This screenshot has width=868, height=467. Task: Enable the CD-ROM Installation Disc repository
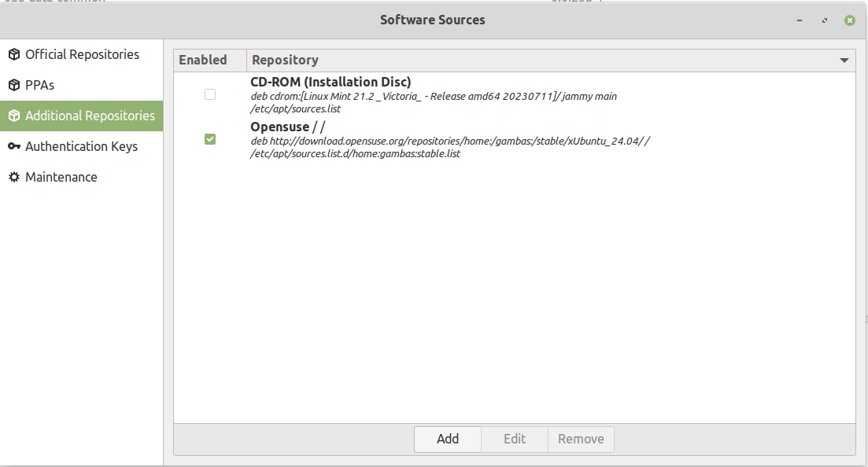click(x=210, y=94)
